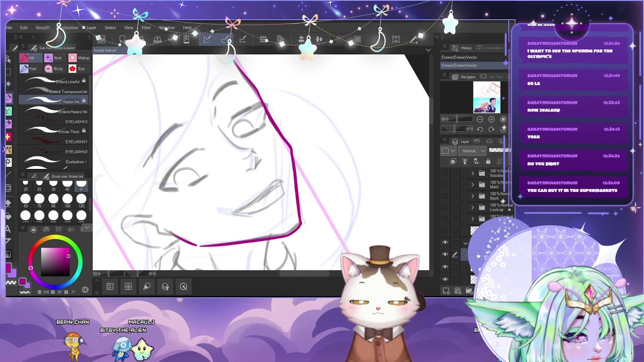Open the File menu
Screen dimensions: 644x362
(x=9, y=28)
